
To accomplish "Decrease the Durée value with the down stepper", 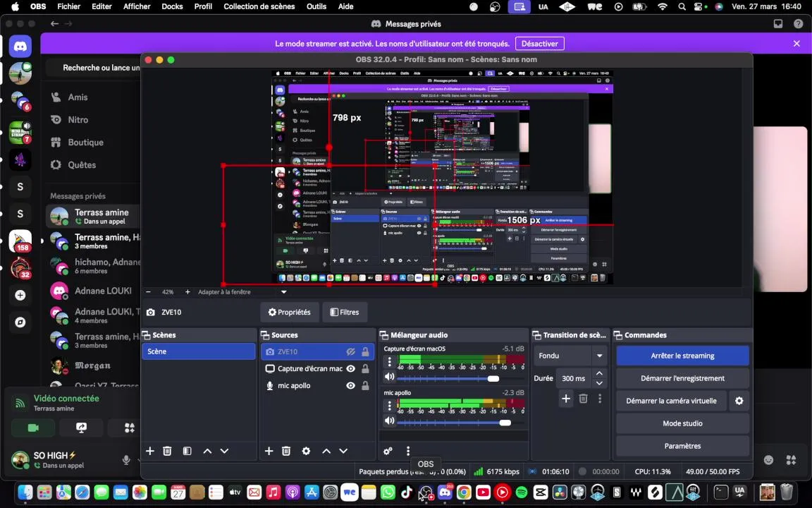I will pos(599,383).
